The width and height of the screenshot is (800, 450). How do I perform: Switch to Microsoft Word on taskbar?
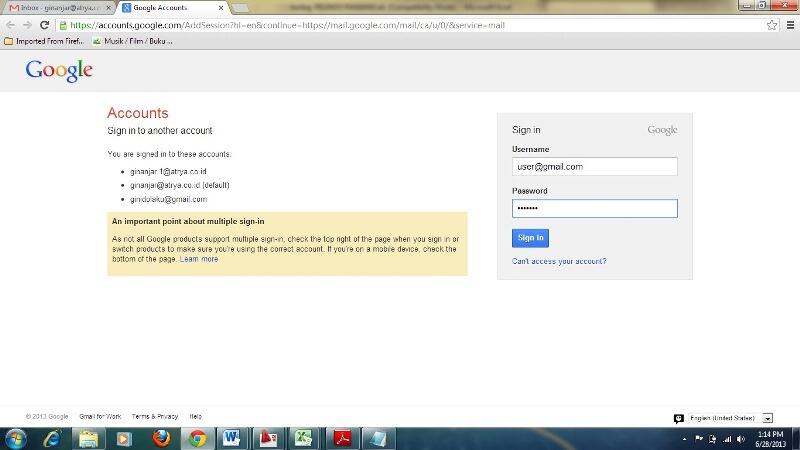231,439
